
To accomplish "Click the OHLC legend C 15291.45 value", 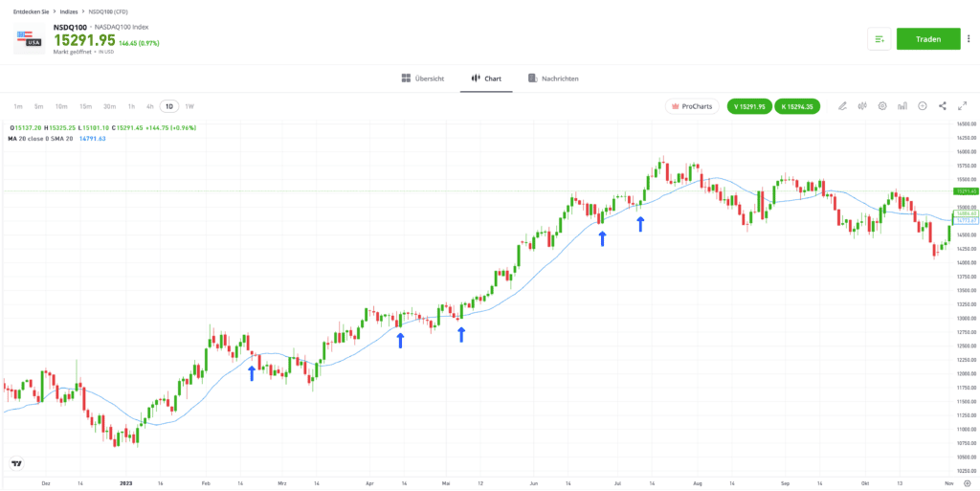I will click(129, 127).
